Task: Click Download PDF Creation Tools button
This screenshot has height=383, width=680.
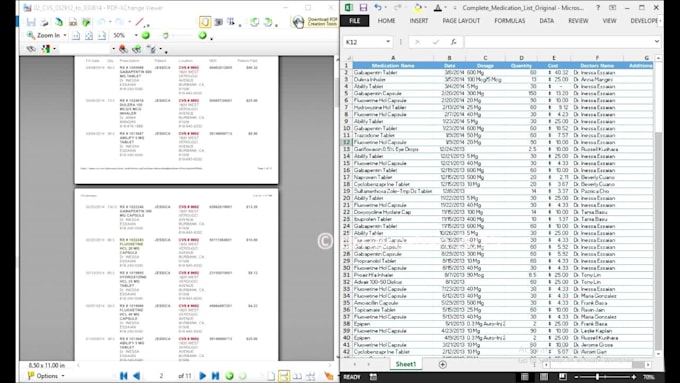Action: pos(315,22)
